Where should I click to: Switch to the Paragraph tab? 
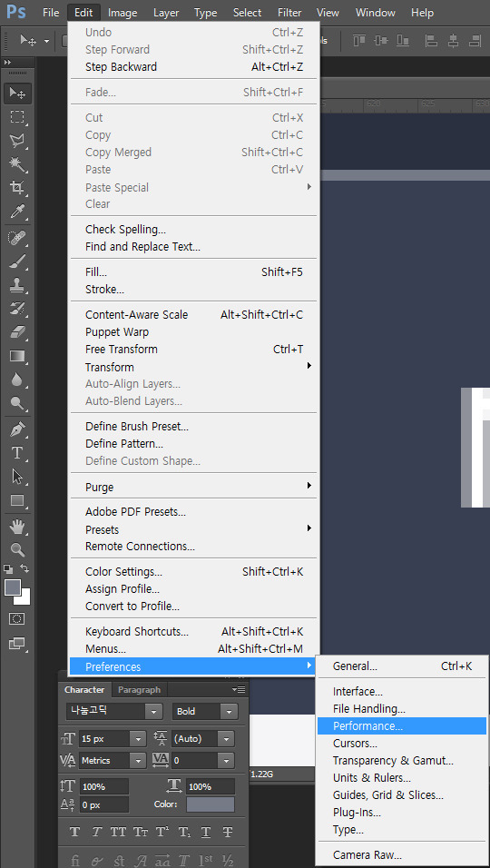pyautogui.click(x=140, y=690)
